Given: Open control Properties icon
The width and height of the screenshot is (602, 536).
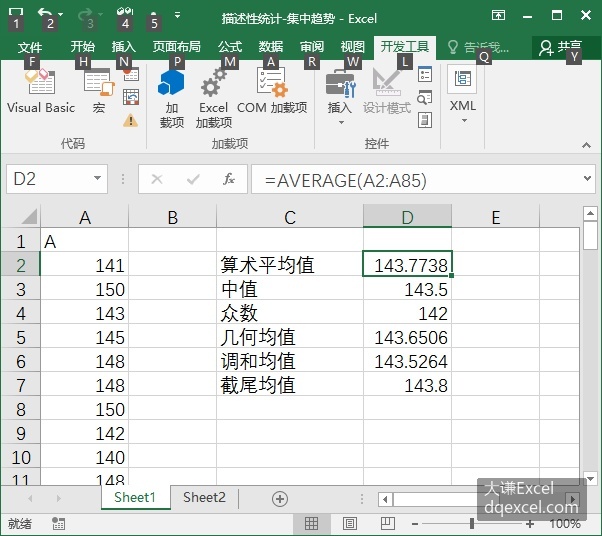Looking at the screenshot, I should click(425, 74).
